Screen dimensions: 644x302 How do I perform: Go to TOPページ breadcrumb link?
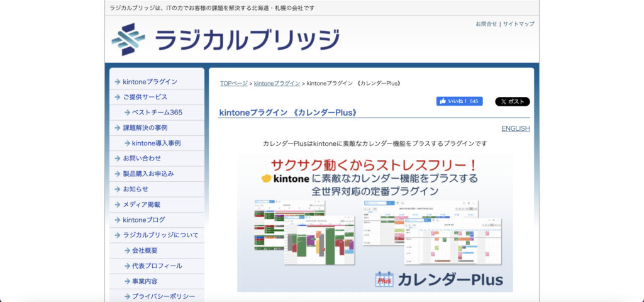(x=234, y=84)
